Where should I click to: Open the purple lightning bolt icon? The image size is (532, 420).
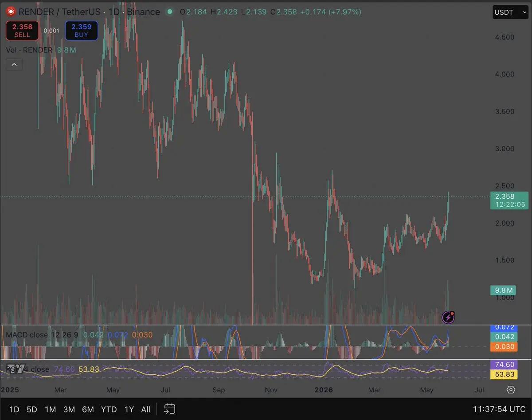click(449, 317)
